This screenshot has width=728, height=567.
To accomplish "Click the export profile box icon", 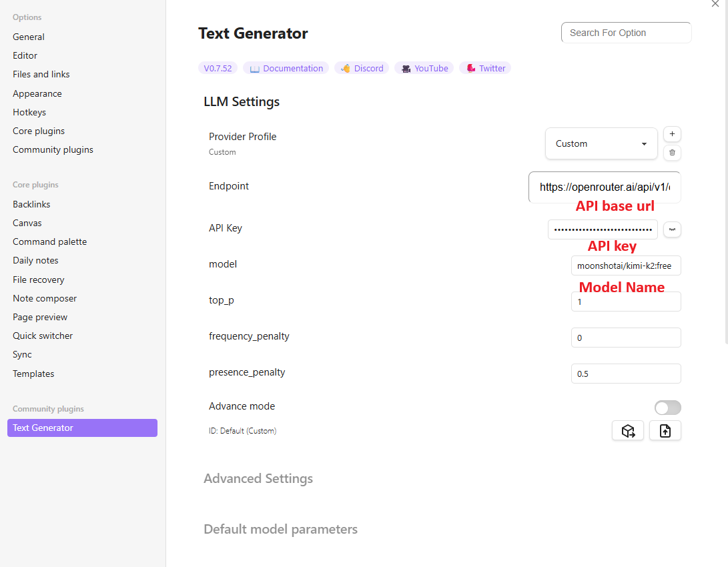I will tap(628, 431).
